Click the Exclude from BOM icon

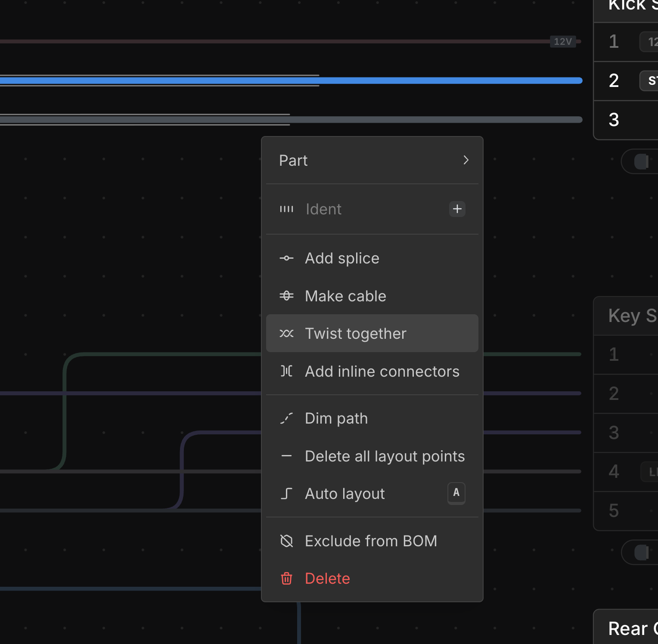tap(286, 541)
